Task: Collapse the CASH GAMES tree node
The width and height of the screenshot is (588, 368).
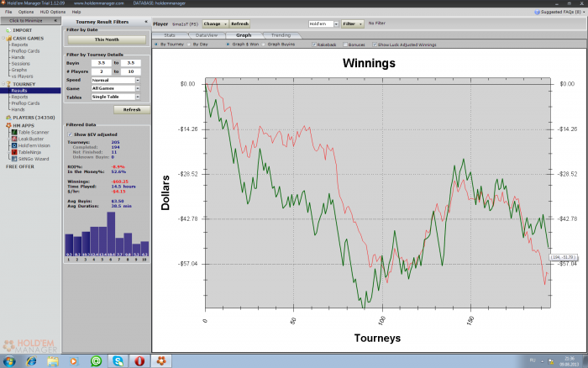Action: [3, 39]
